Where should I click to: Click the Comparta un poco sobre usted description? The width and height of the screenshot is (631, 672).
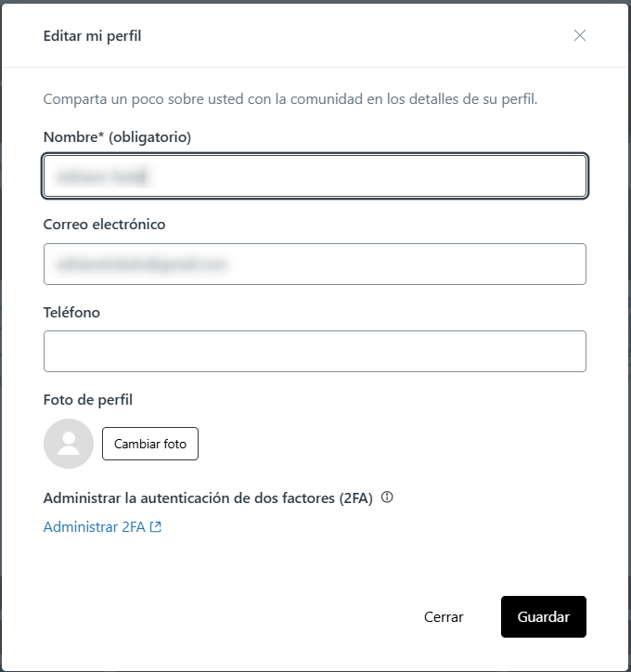(x=290, y=98)
